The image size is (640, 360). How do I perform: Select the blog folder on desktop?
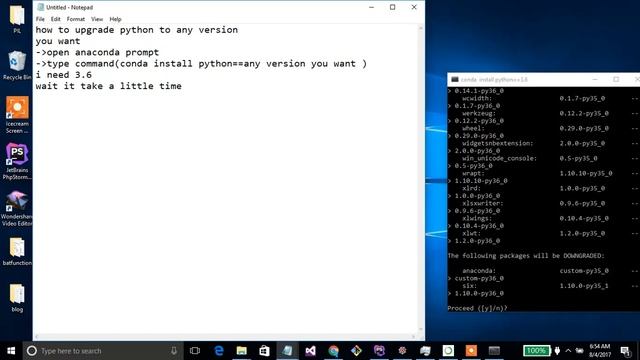coord(17,298)
